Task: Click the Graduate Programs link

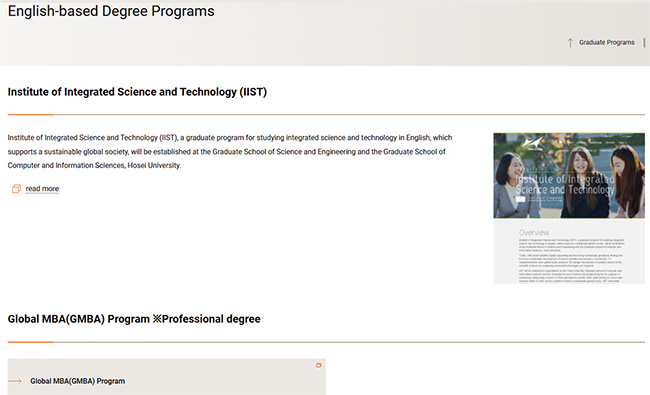Action: (x=606, y=42)
